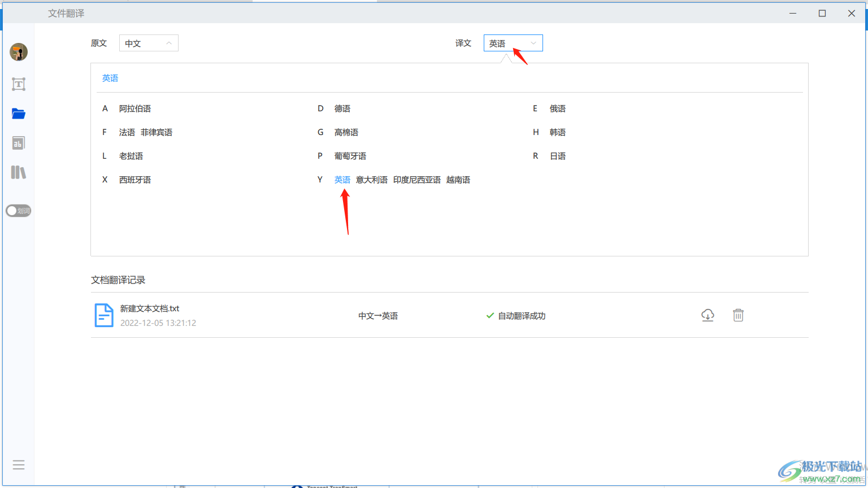Open the text translation tool icon
868x488 pixels.
[19, 84]
